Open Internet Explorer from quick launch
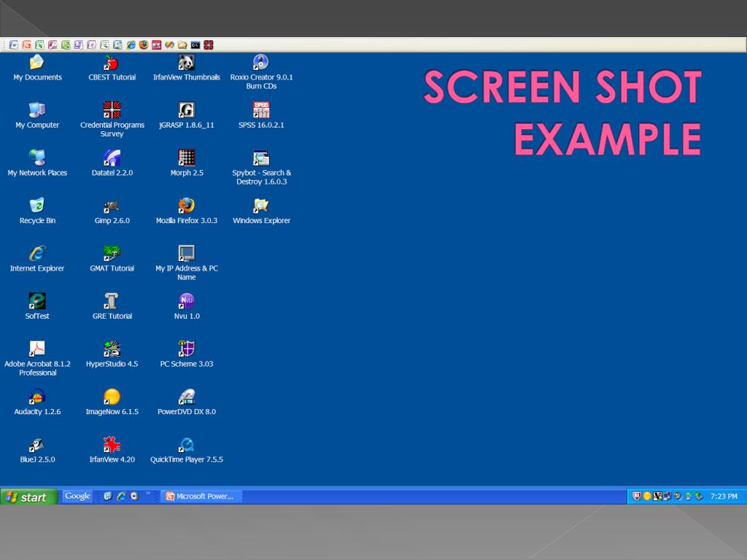Screen dimensions: 747x560 click(x=122, y=496)
